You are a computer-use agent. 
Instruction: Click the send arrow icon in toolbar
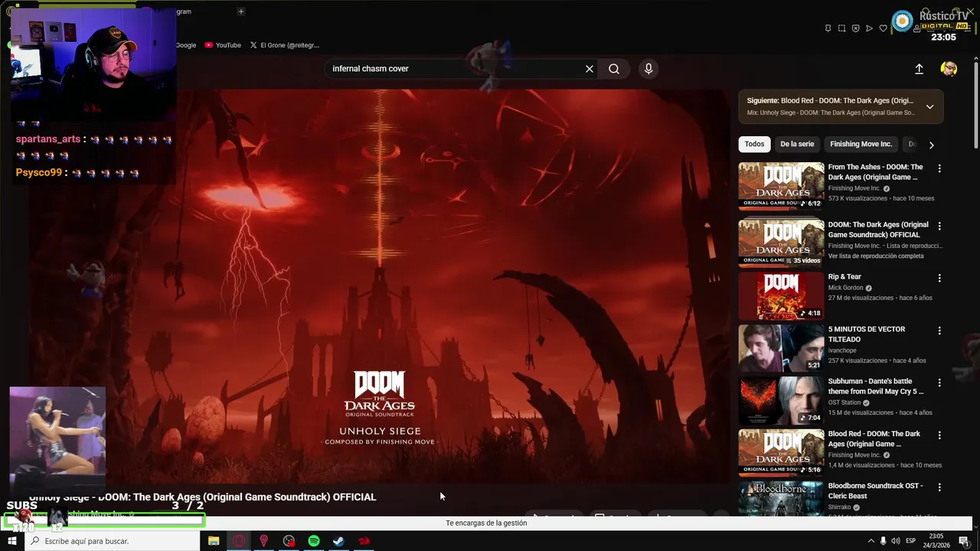point(869,28)
